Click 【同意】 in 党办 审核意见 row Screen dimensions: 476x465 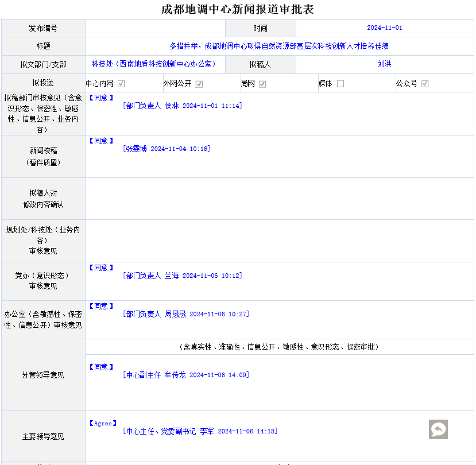click(x=101, y=268)
